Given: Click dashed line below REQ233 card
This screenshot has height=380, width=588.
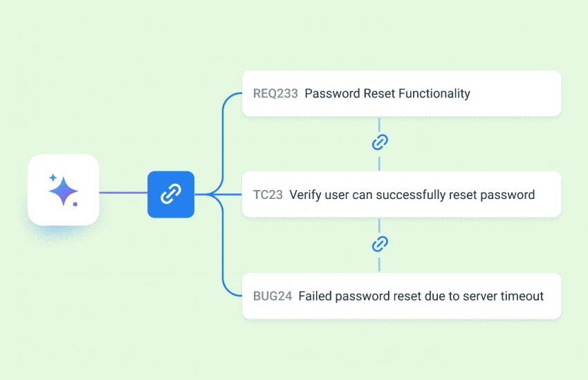Looking at the screenshot, I should pyautogui.click(x=380, y=124).
